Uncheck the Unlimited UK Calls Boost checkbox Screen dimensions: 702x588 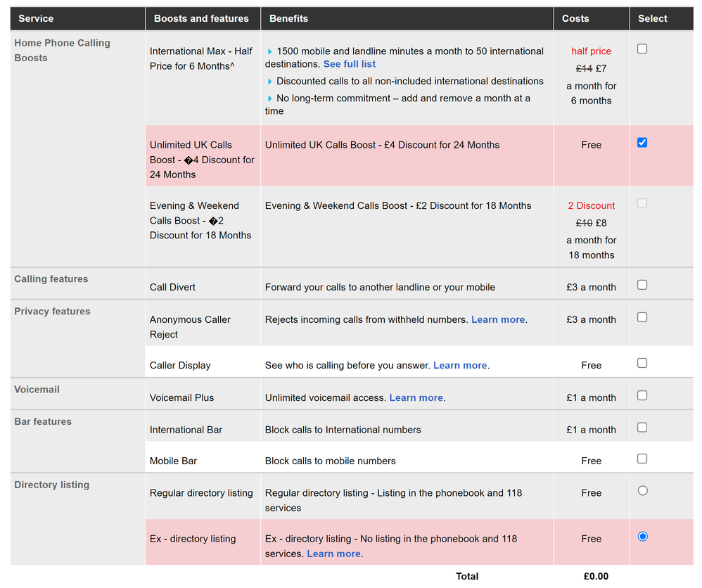642,143
